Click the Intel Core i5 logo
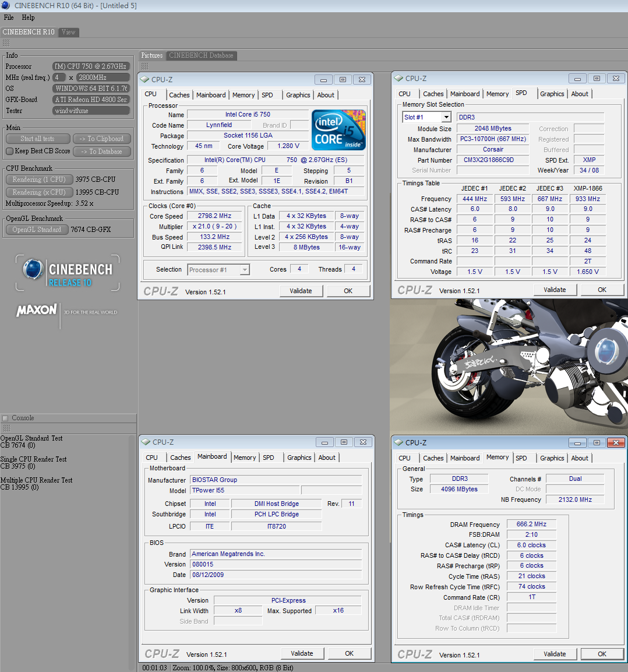 pyautogui.click(x=338, y=130)
